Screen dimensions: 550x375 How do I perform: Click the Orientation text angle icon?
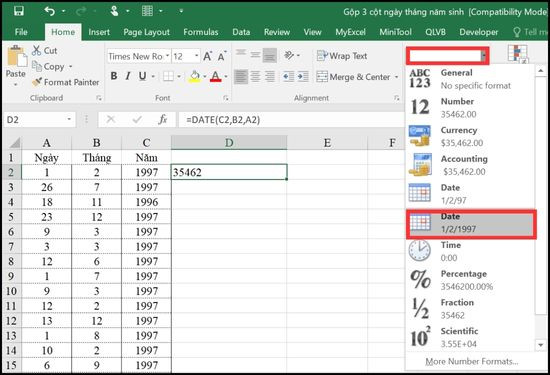point(289,55)
